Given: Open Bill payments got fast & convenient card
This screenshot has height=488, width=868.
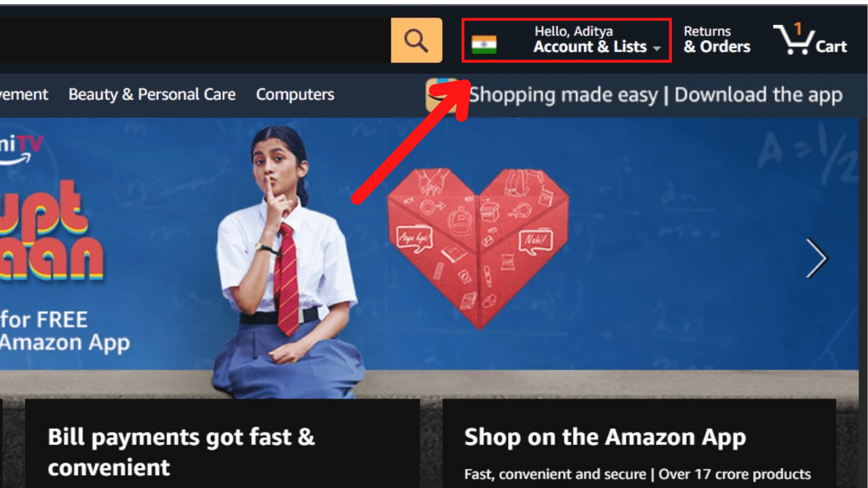Looking at the screenshot, I should pos(222,443).
